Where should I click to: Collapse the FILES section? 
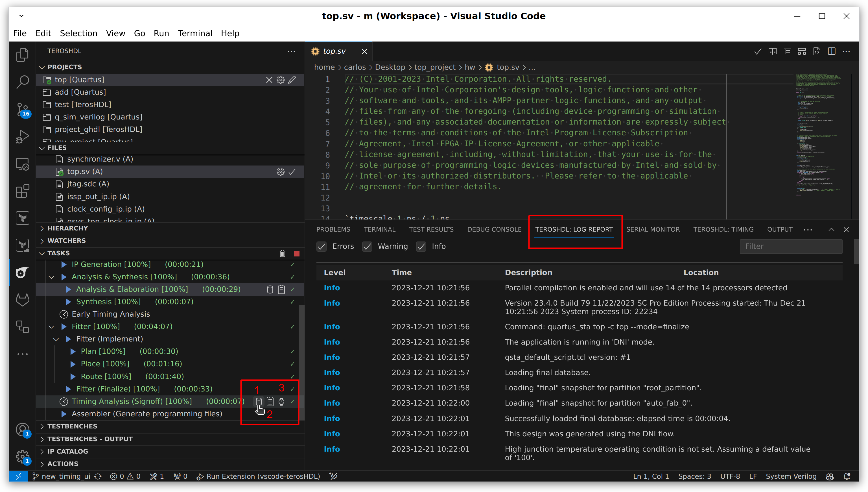(42, 148)
